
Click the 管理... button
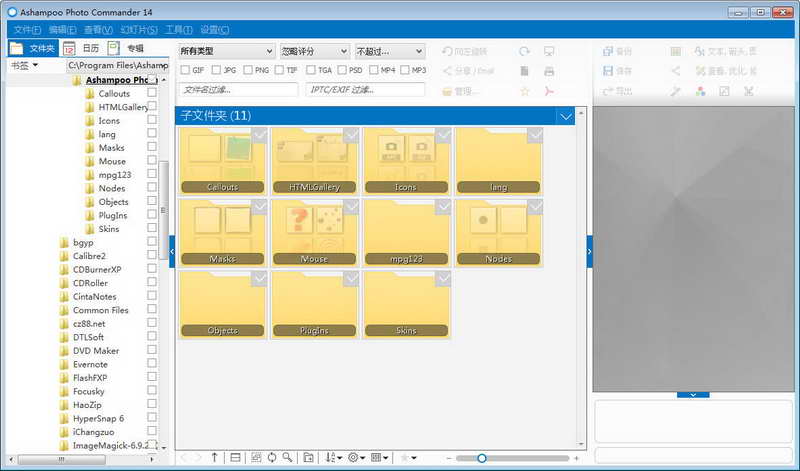coord(460,92)
